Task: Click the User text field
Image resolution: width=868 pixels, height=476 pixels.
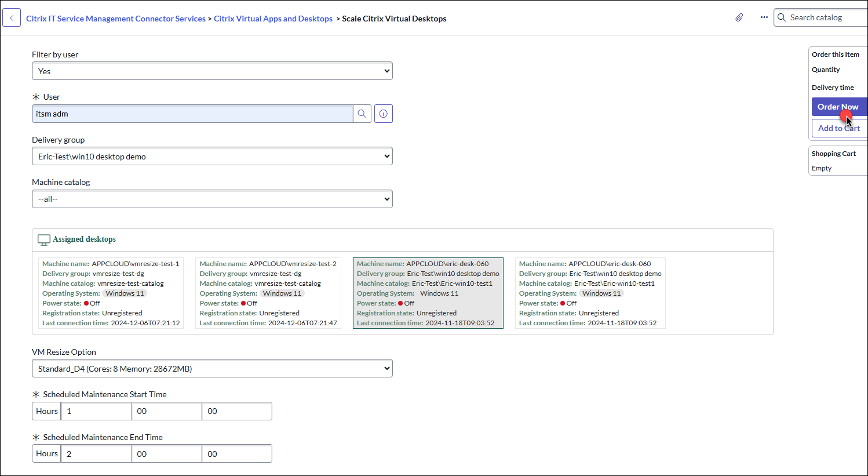Action: point(192,114)
